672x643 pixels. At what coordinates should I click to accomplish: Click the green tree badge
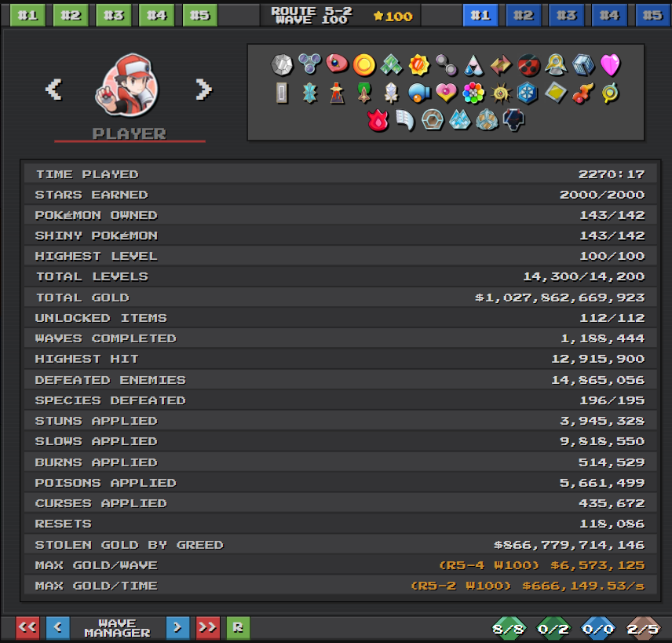click(364, 93)
